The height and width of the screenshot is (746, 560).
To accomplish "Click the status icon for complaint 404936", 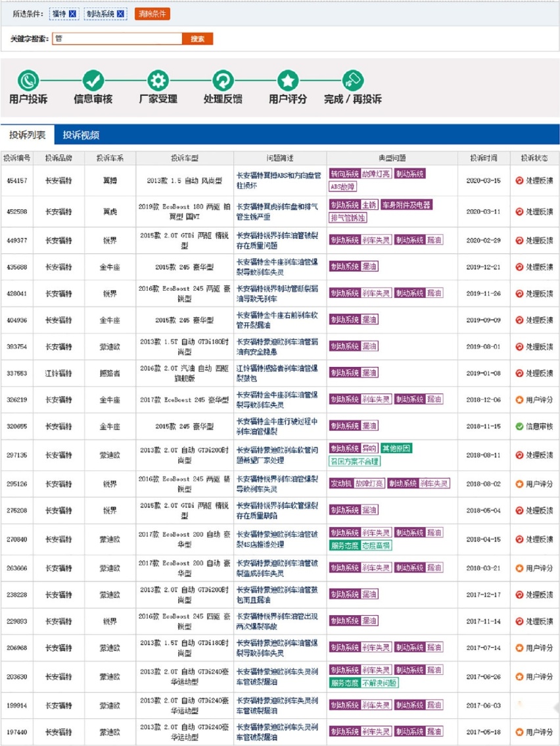I will coord(519,320).
